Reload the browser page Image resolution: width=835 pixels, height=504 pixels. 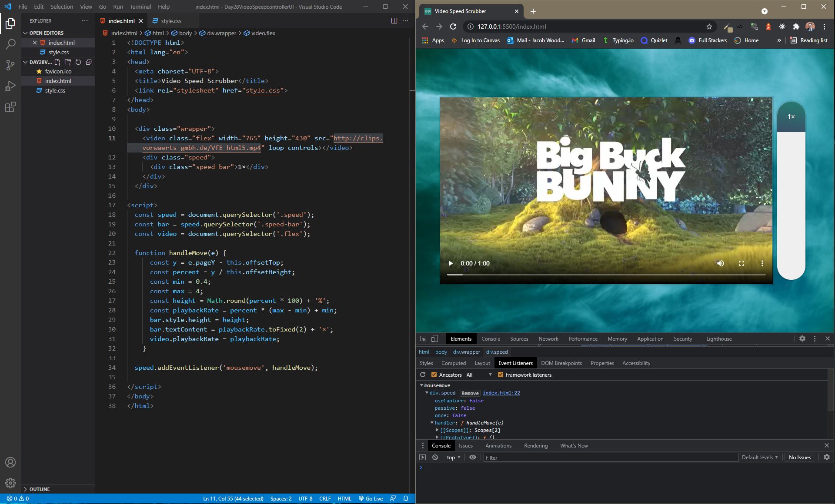(453, 27)
